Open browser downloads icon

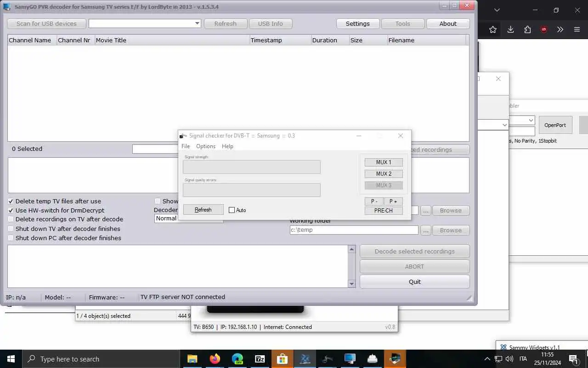(x=510, y=29)
